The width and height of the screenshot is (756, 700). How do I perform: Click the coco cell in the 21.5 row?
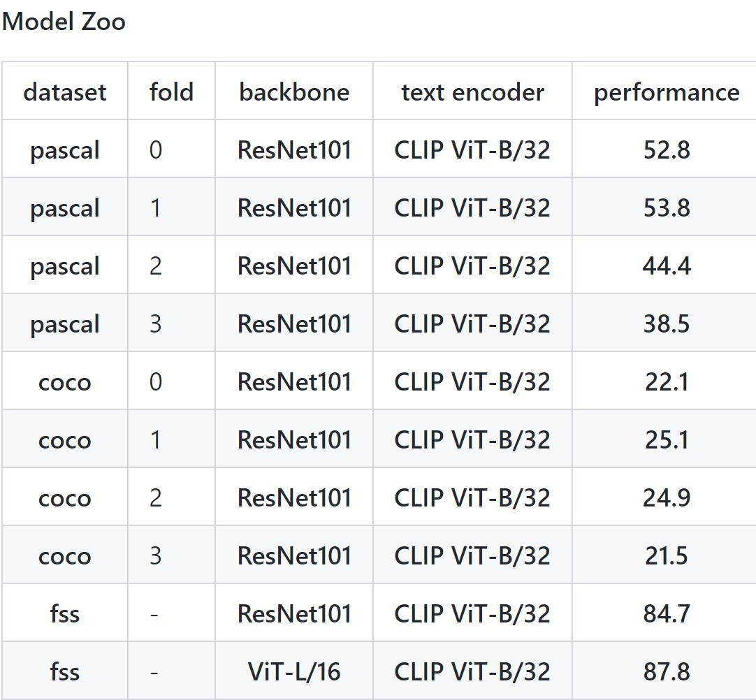[65, 556]
